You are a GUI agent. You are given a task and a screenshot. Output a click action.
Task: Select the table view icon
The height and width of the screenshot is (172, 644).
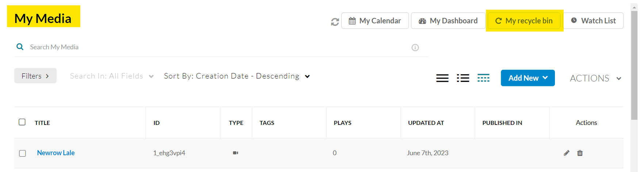click(483, 78)
